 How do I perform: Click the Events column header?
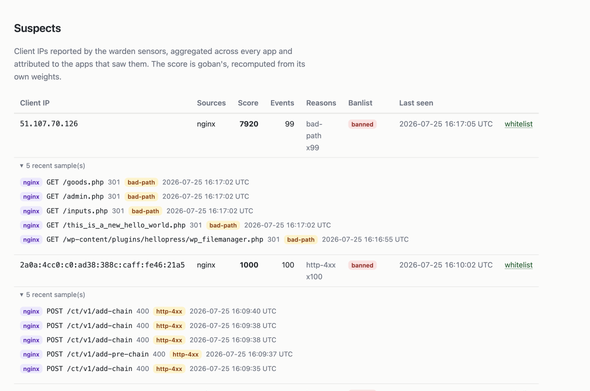282,103
